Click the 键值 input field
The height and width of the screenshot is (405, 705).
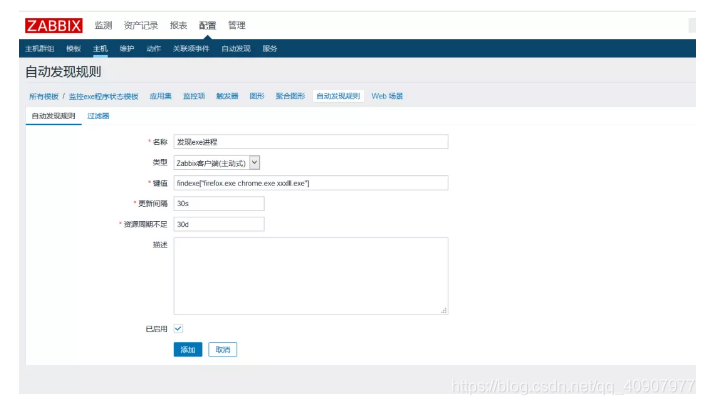pos(310,183)
